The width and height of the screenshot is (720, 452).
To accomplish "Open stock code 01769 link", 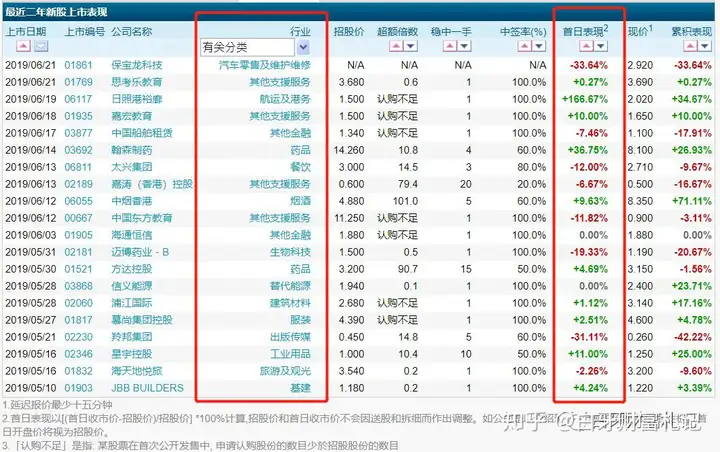I will [x=79, y=82].
